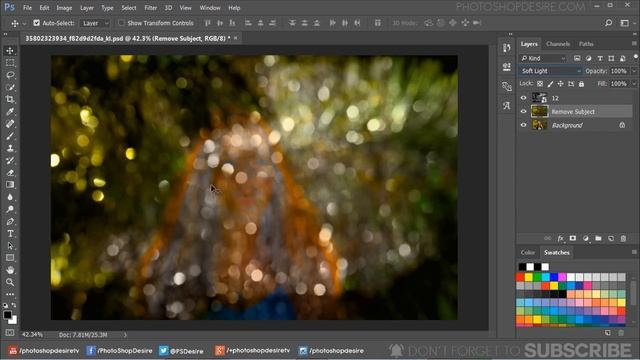Toggle lock position
This screenshot has height=360, width=640.
560,84
